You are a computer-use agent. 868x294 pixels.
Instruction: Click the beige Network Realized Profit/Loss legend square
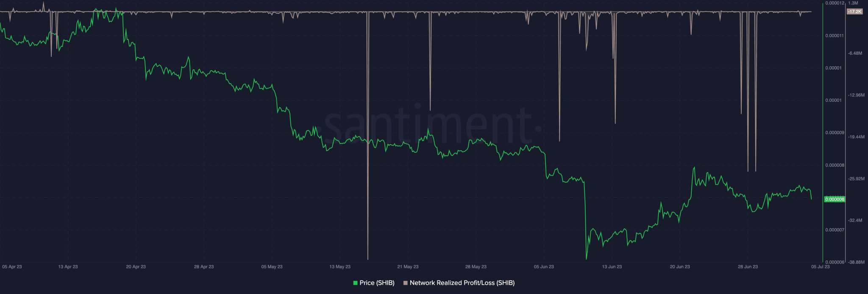point(405,283)
